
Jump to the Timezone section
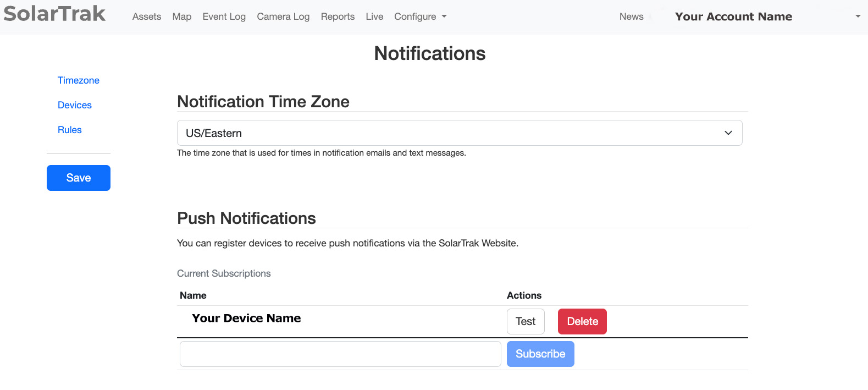point(79,80)
